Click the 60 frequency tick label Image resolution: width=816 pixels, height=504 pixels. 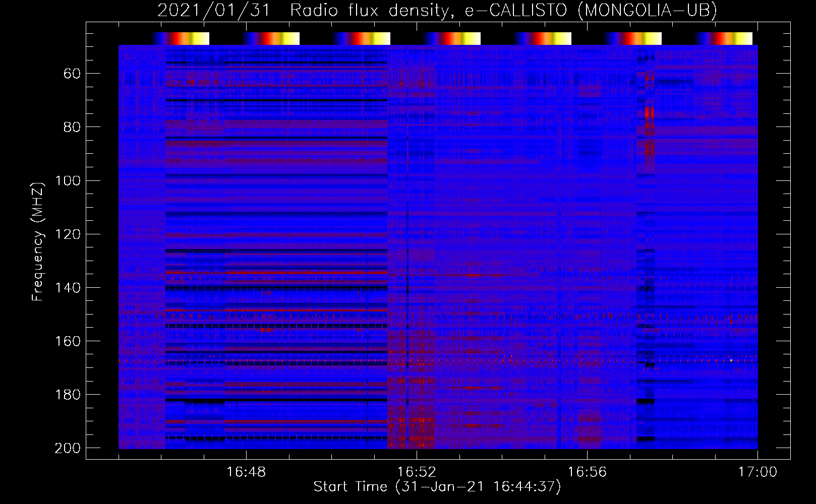pos(72,74)
